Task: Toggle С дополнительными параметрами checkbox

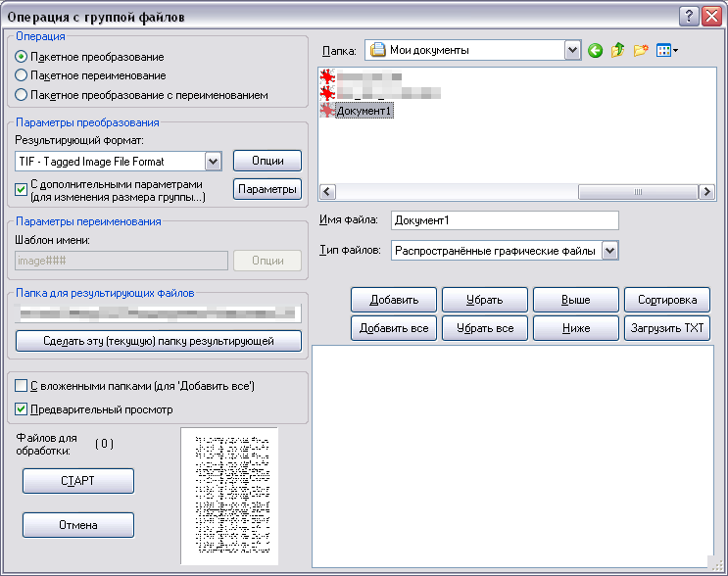Action: pos(23,185)
